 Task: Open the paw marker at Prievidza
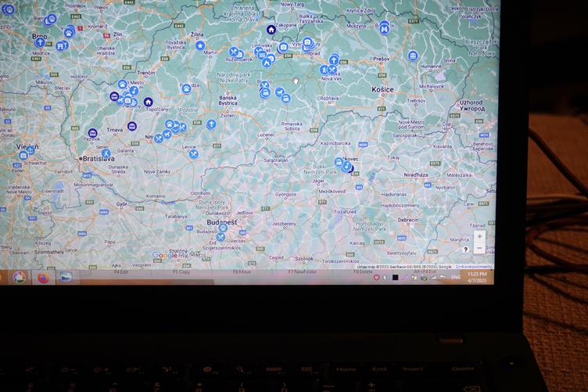point(186,88)
